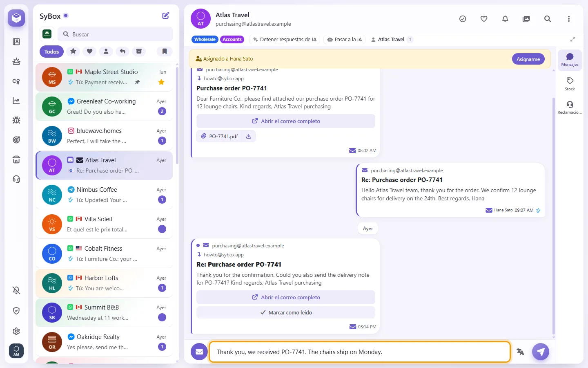Open full email above Marcar como leído
Image resolution: width=588 pixels, height=368 pixels.
(x=286, y=297)
